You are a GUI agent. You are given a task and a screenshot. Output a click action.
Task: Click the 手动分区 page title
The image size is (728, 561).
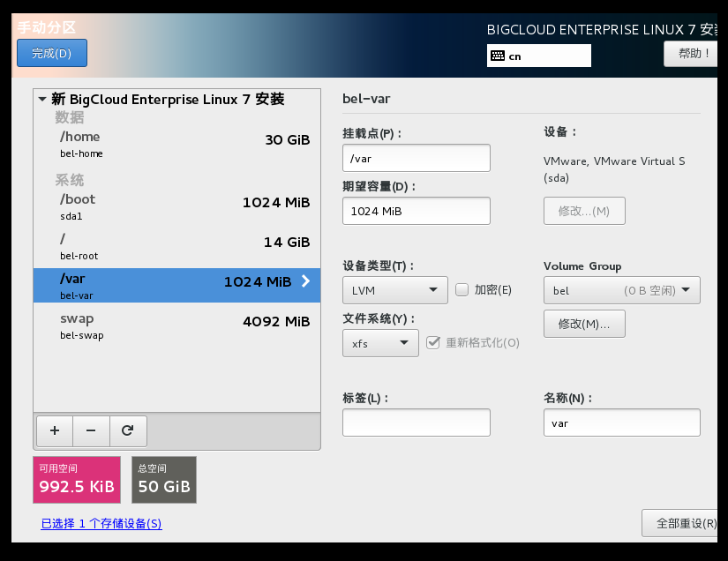(47, 27)
